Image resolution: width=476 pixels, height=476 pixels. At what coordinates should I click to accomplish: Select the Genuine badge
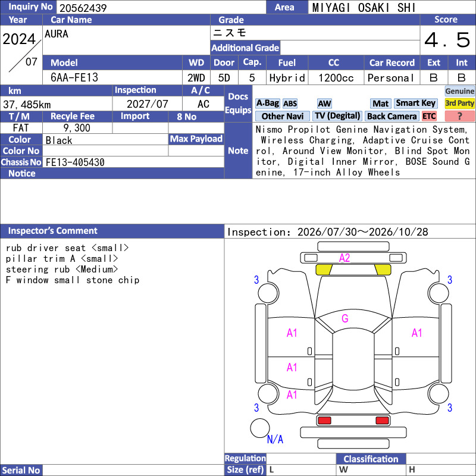pos(459,91)
